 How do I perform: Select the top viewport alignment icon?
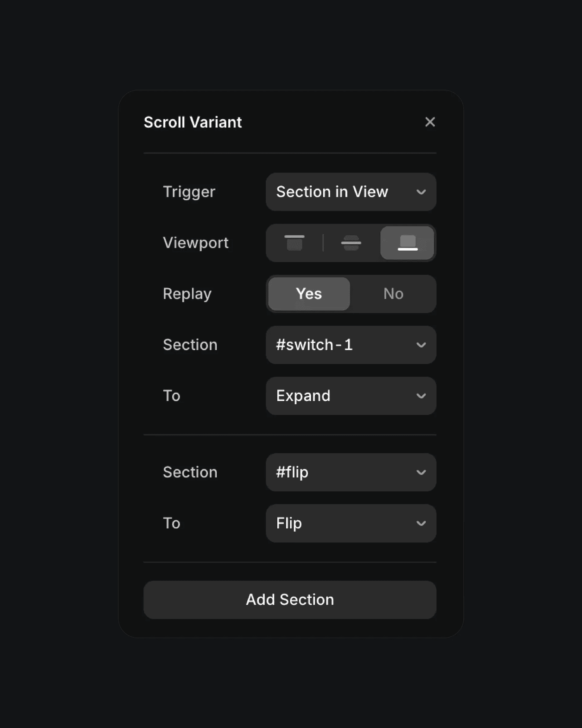tap(295, 243)
